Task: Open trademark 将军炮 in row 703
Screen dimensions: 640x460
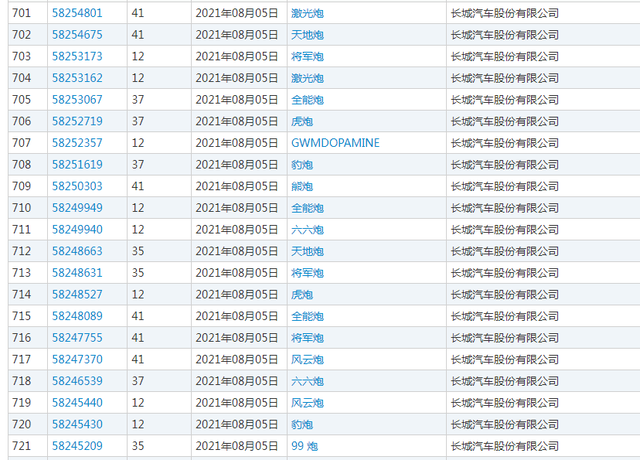Action: point(307,56)
